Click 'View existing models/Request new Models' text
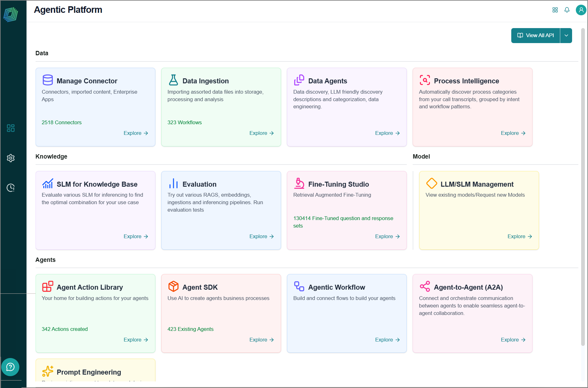The image size is (588, 388). click(x=475, y=195)
